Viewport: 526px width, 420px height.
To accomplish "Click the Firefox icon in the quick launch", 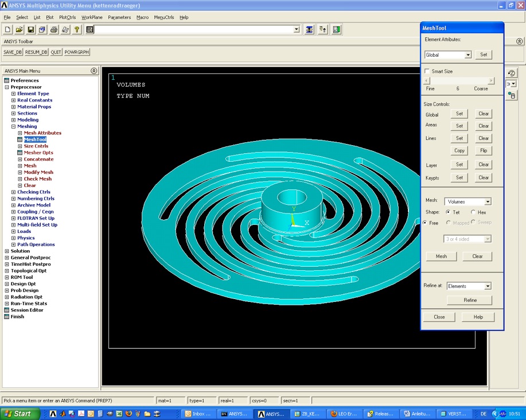I will tap(128, 414).
